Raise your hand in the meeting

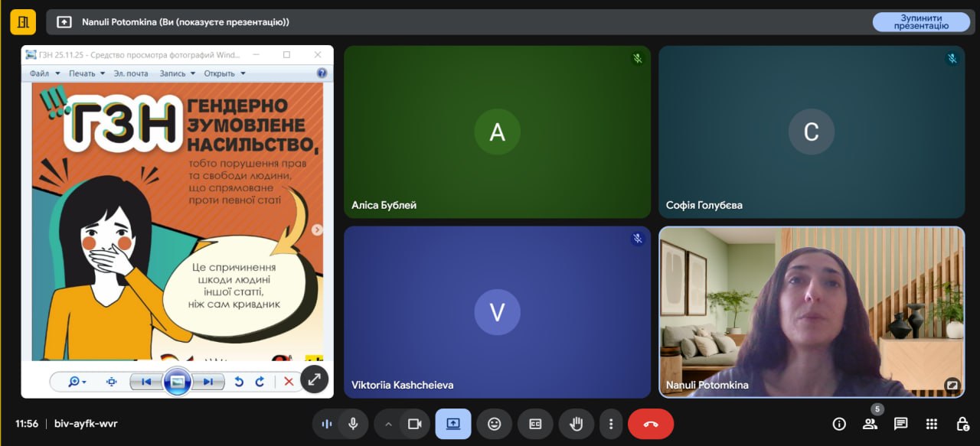click(576, 424)
